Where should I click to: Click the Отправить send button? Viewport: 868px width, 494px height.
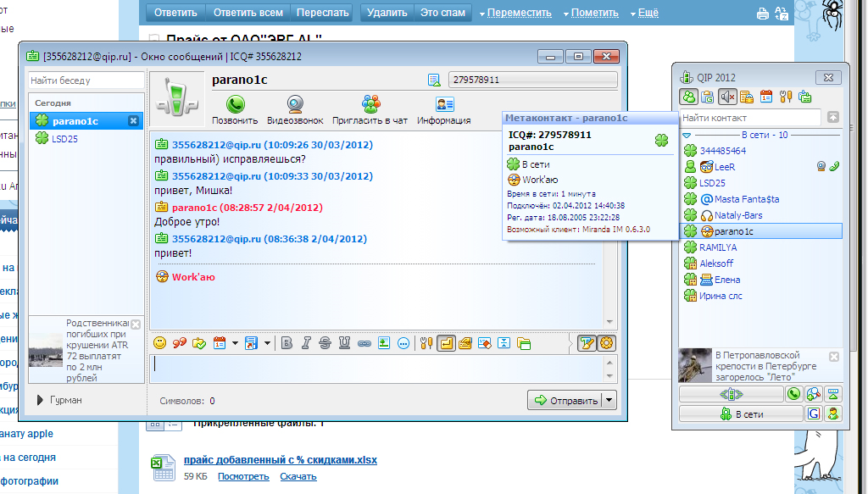565,400
